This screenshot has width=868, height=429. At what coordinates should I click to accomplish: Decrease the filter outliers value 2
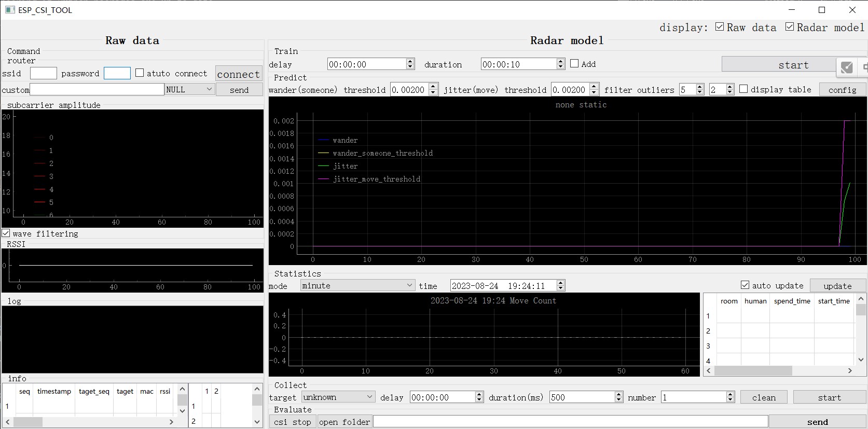click(730, 92)
